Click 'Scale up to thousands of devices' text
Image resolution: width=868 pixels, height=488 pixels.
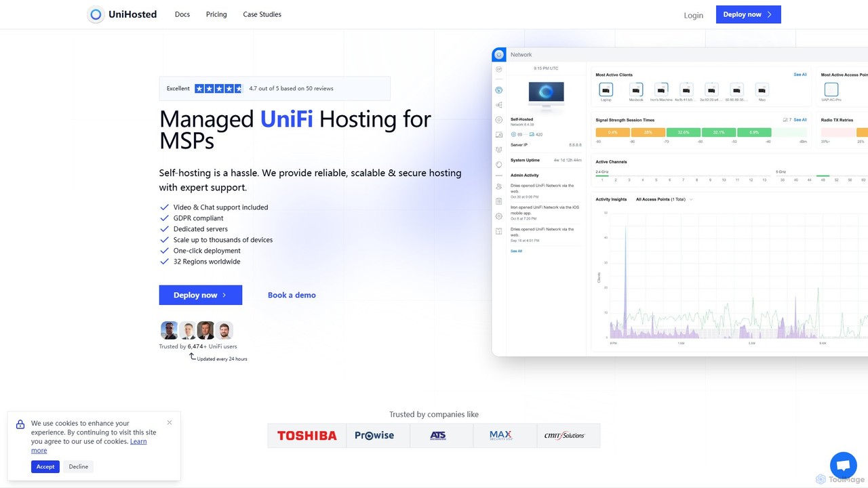click(223, 240)
